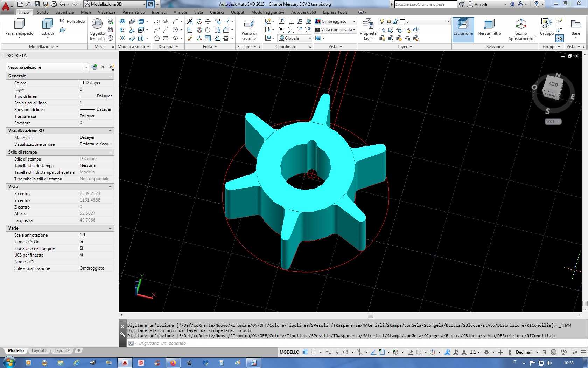Click the Stampa print icon in quick access
The height and width of the screenshot is (368, 588).
click(x=54, y=4)
